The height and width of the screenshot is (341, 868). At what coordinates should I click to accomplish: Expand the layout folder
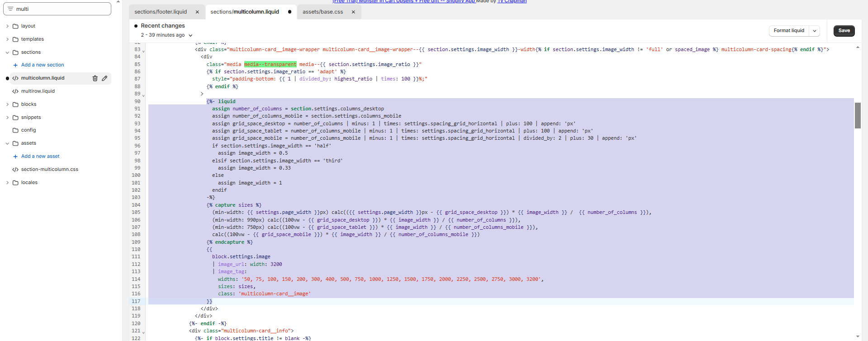[7, 26]
